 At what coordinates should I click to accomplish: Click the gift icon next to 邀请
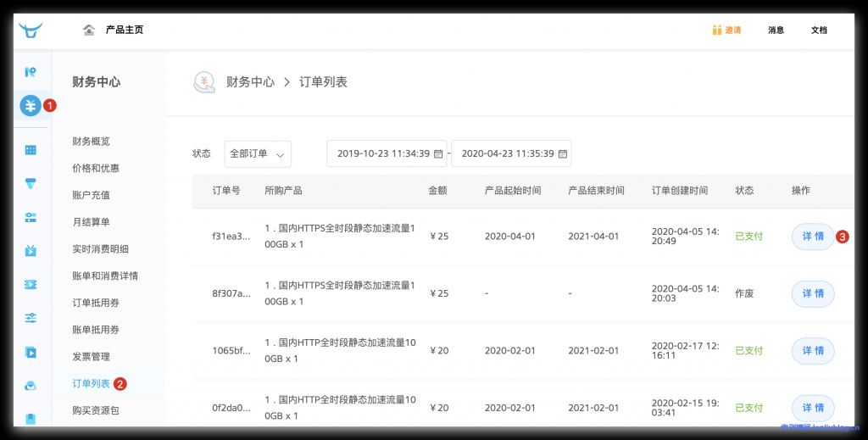click(x=716, y=31)
